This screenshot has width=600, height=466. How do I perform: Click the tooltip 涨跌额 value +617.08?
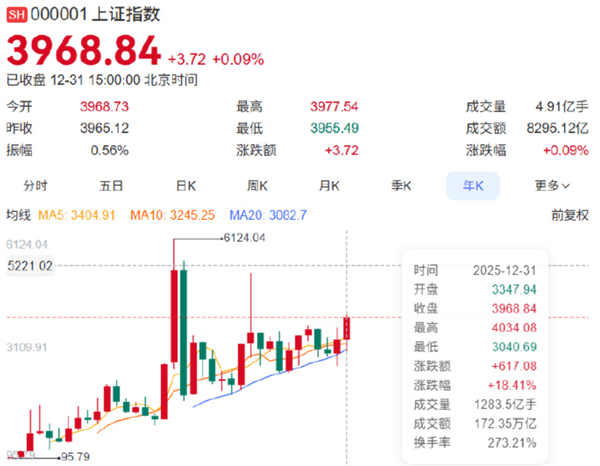[x=514, y=366]
